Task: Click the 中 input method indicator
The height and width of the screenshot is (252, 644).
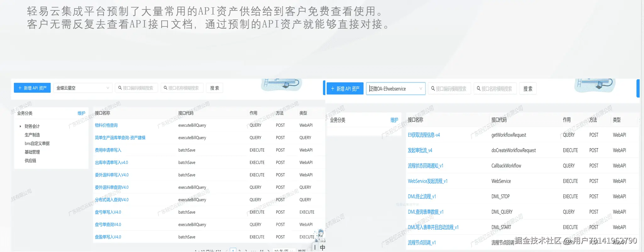Action: click(322, 248)
